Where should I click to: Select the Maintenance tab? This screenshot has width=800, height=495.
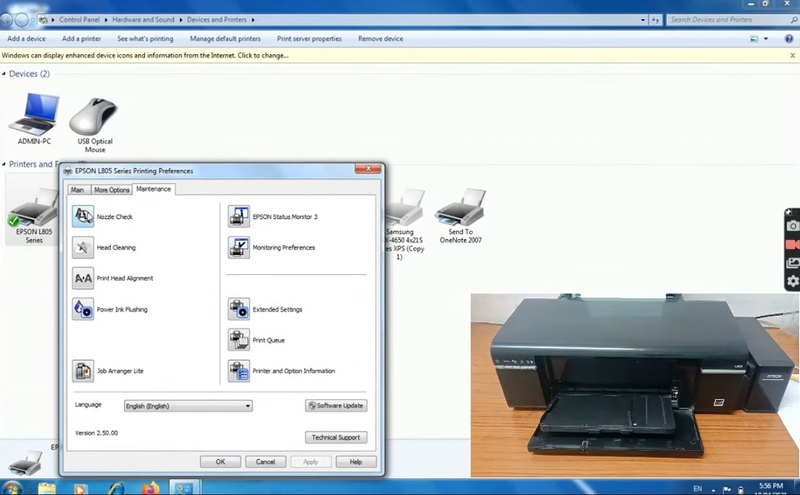coord(154,189)
